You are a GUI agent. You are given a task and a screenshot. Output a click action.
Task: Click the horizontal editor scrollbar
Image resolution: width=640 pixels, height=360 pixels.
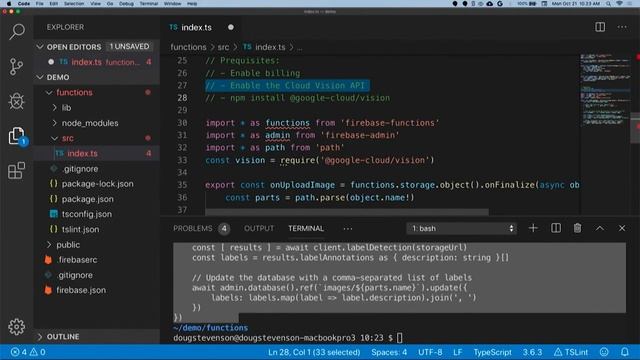tap(347, 212)
